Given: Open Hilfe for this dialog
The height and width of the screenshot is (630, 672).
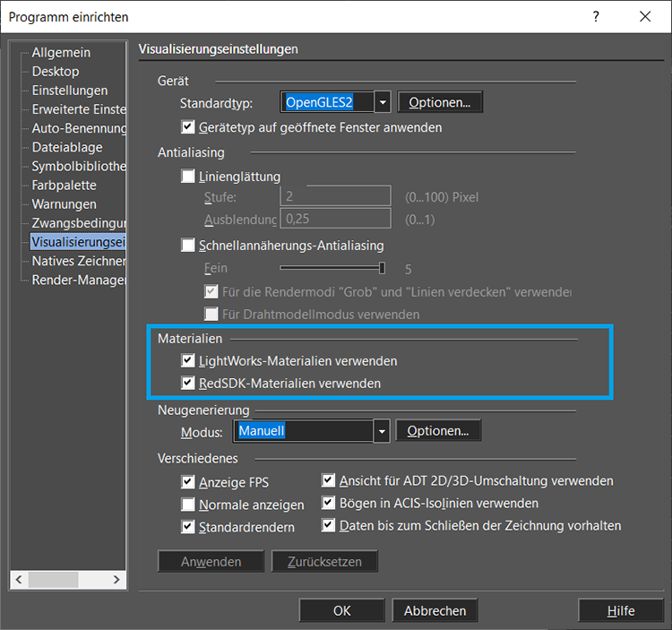Looking at the screenshot, I should 621,610.
